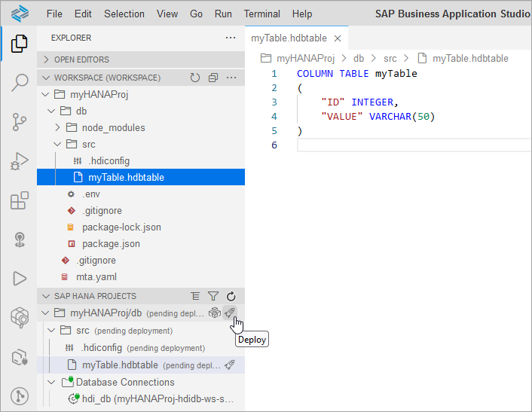This screenshot has height=412, width=532.
Task: Close the myTable.hdbtable editor tab
Action: coord(338,38)
